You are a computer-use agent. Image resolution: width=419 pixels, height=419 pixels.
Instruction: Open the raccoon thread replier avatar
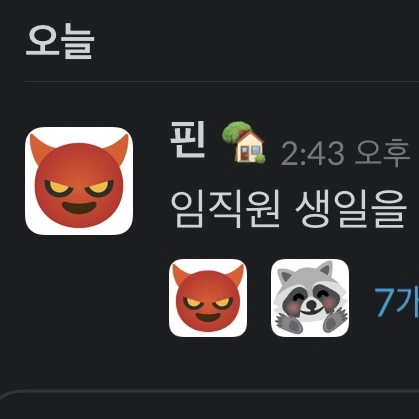[310, 298]
